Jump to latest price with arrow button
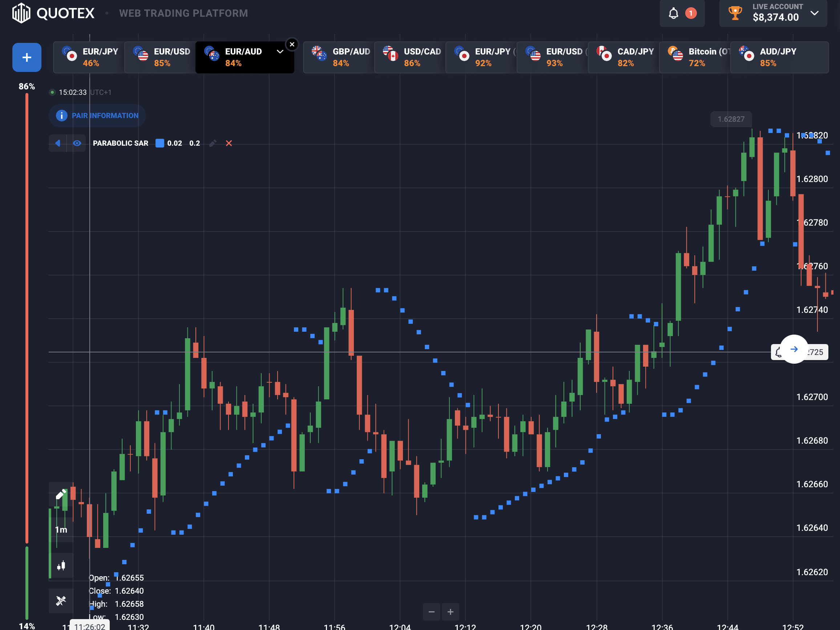The height and width of the screenshot is (630, 840). point(794,349)
